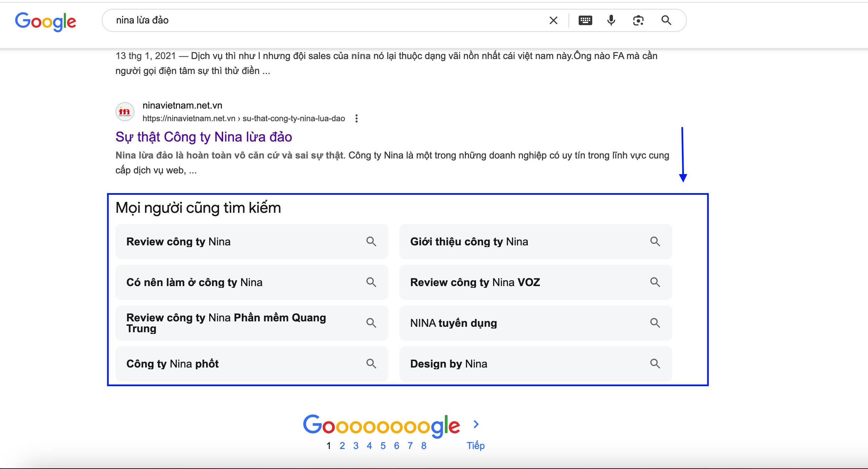The height and width of the screenshot is (469, 868).
Task: Go to results page 6
Action: click(397, 446)
